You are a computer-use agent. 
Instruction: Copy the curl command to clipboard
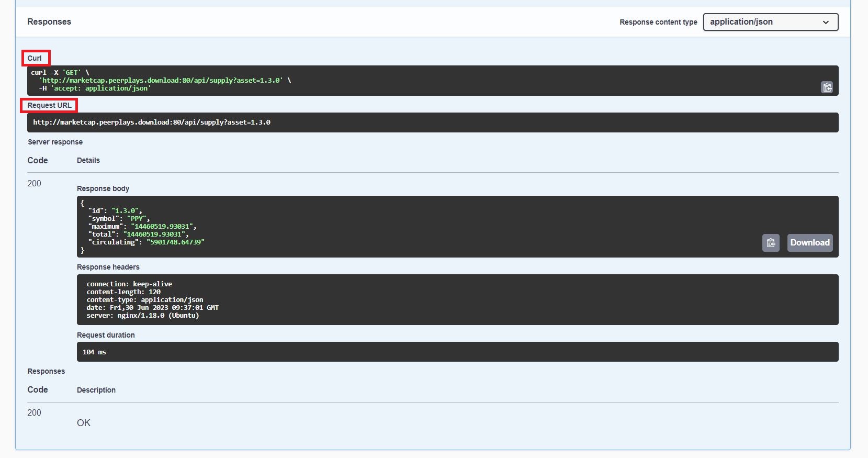click(827, 87)
